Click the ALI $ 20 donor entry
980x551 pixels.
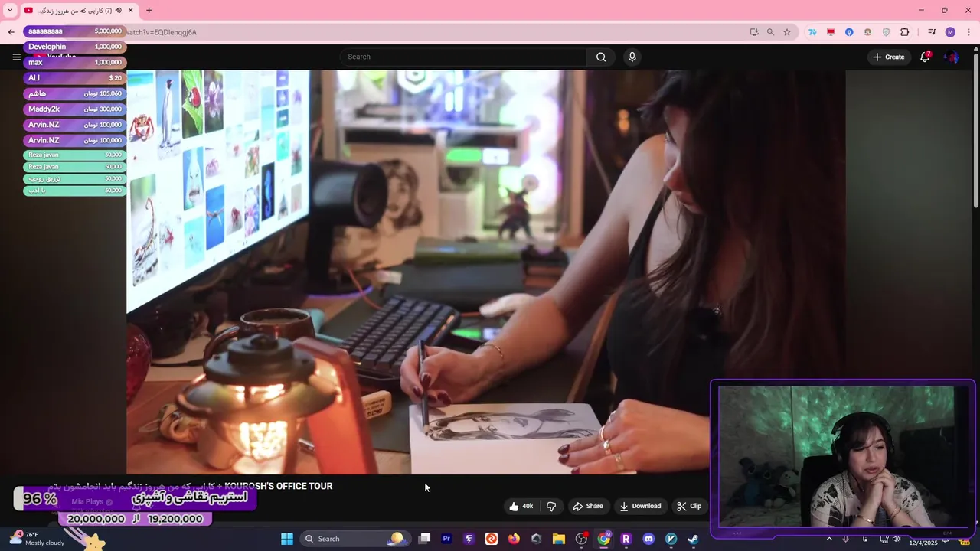pos(75,77)
